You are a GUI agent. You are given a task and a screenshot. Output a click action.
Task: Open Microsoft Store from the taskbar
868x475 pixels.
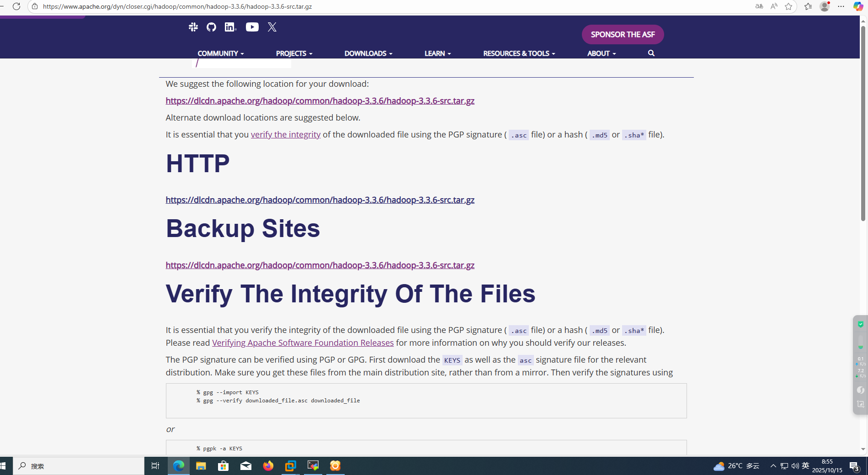(x=224, y=466)
